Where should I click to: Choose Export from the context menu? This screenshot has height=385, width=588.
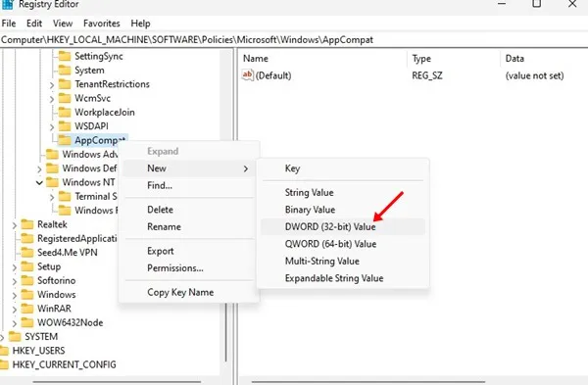(189, 251)
